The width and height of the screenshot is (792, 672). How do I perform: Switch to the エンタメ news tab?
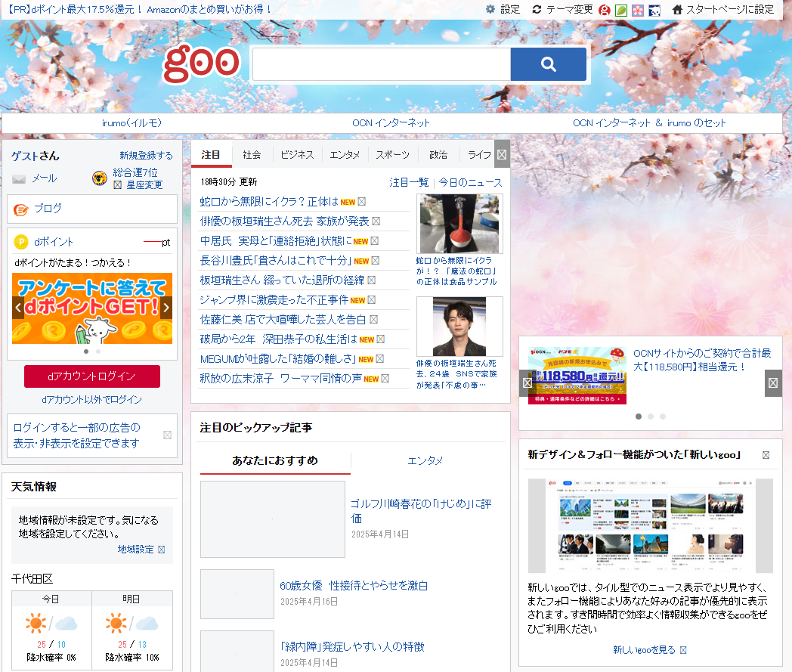click(x=345, y=155)
